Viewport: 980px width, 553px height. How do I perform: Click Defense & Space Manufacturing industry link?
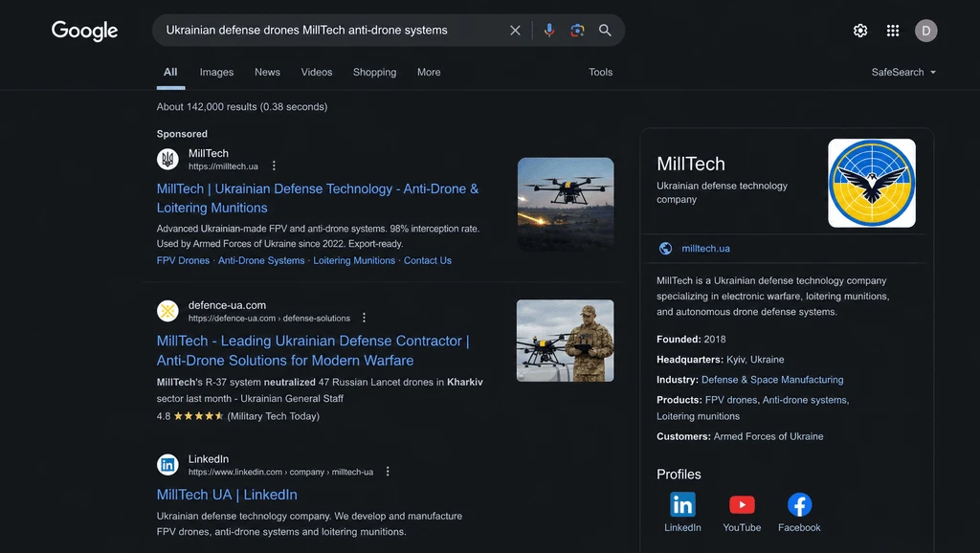[772, 379]
